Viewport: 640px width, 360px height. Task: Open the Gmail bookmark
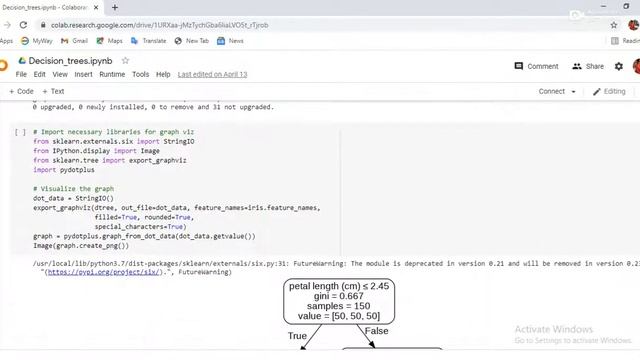click(x=74, y=41)
